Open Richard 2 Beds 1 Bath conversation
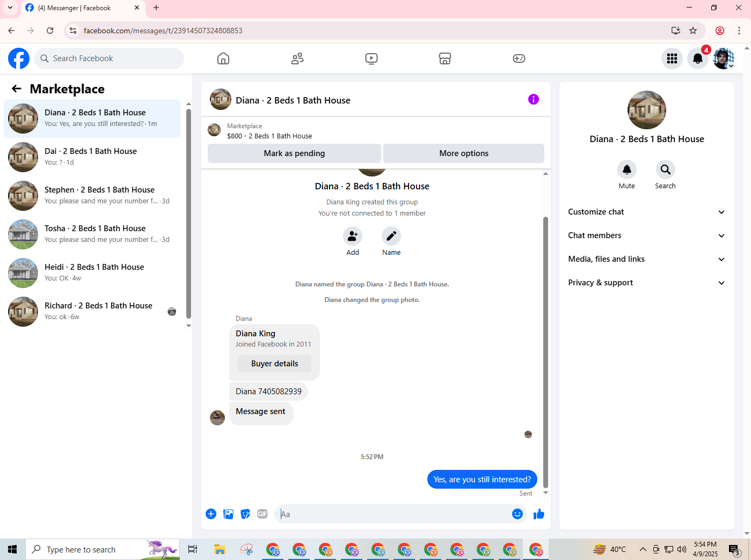The height and width of the screenshot is (560, 751). click(x=92, y=312)
